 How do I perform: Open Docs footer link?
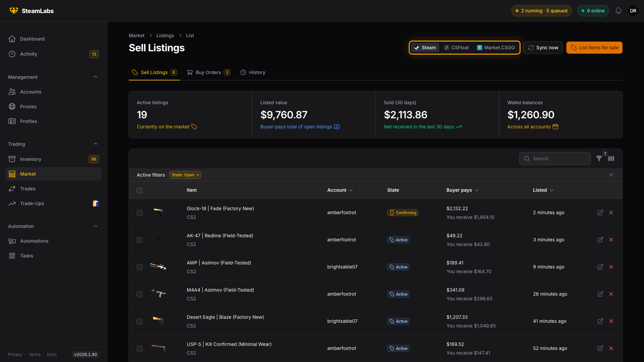coord(52,355)
